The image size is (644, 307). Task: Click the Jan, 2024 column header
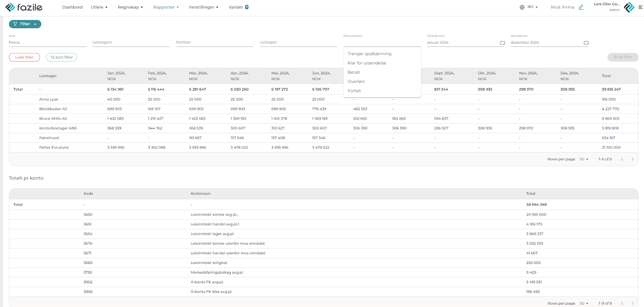pos(116,76)
